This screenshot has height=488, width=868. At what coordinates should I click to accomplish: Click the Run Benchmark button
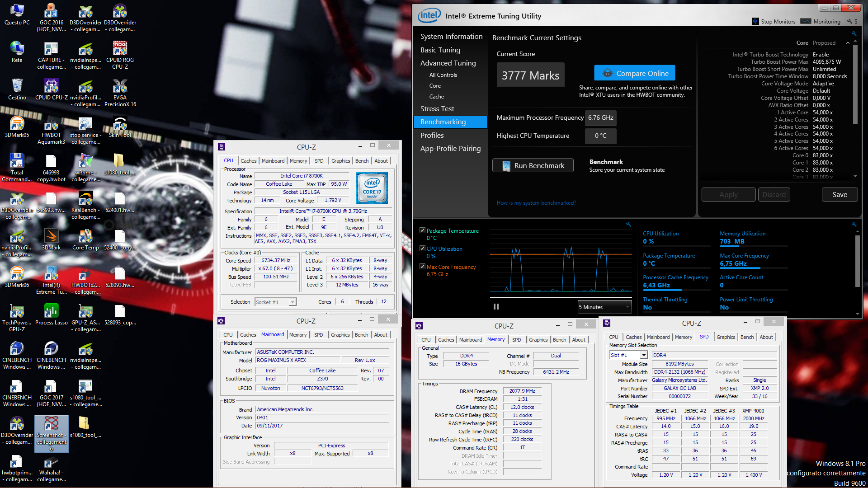click(x=533, y=165)
